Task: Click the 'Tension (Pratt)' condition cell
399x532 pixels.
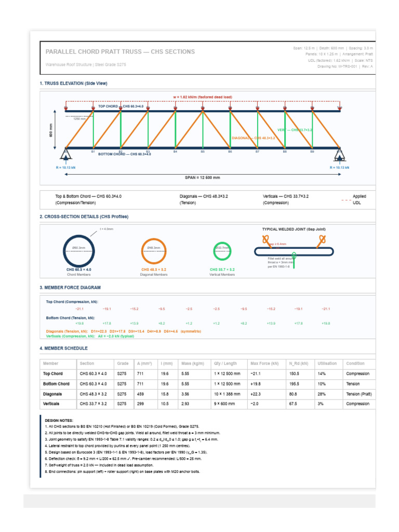Action: pyautogui.click(x=359, y=394)
